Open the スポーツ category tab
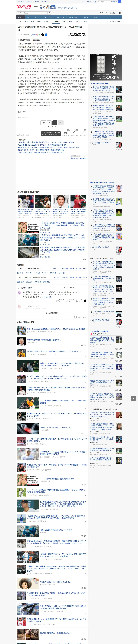The image size is (138, 644). pyautogui.click(x=56, y=21)
